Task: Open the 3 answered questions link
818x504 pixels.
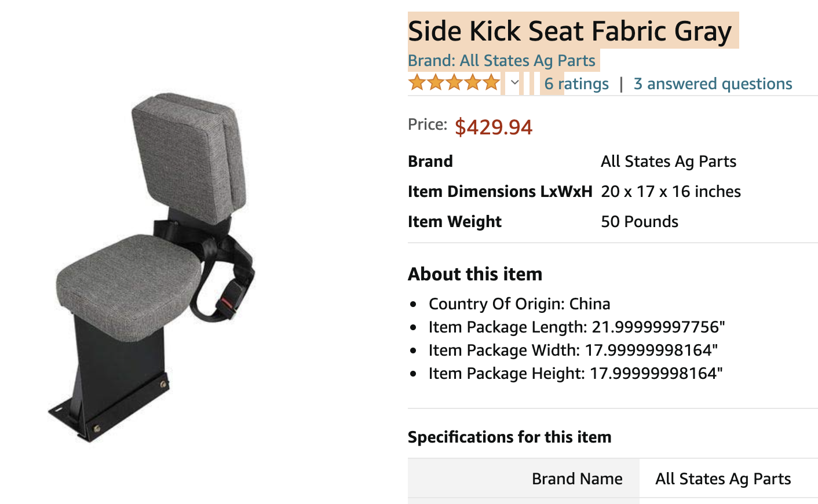Action: tap(713, 84)
